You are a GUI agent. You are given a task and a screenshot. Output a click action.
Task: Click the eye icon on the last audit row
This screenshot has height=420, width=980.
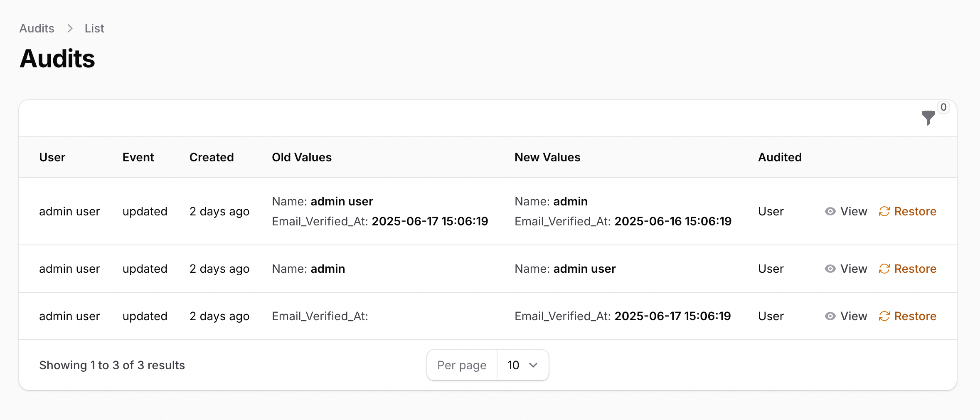830,316
